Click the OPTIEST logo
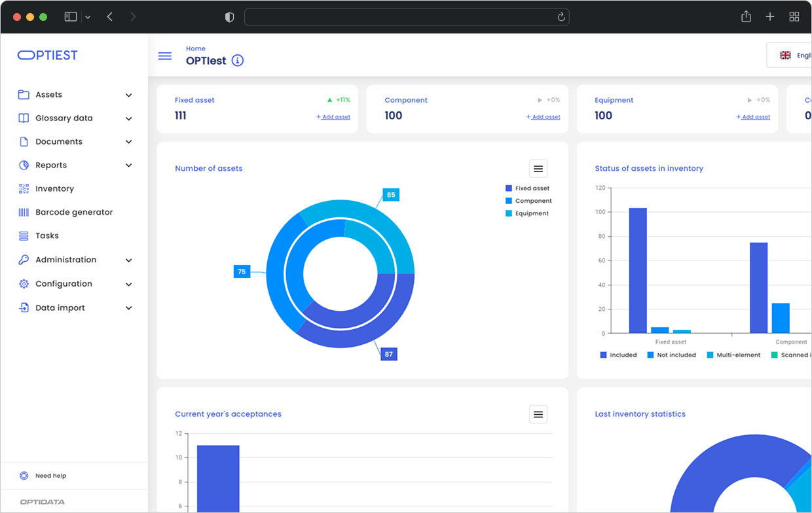Viewport: 812px width, 513px height. (48, 56)
